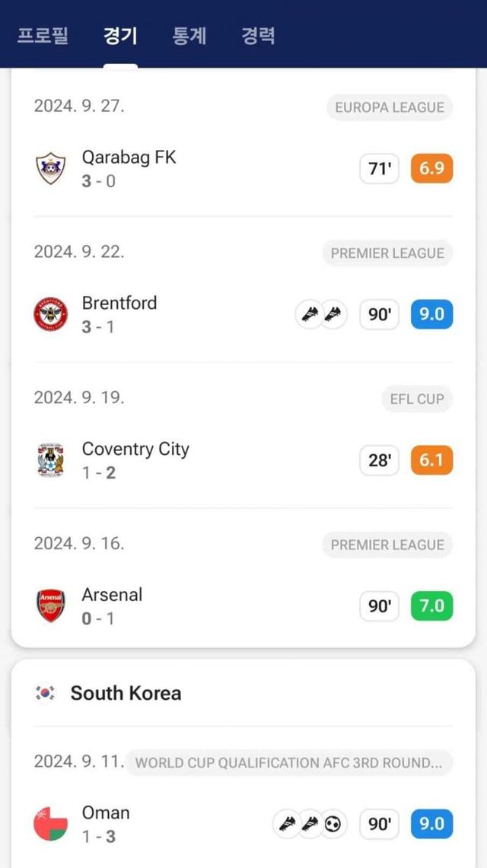Viewport: 487px width, 868px height.
Task: Switch to the 통계 tab
Action: (189, 36)
